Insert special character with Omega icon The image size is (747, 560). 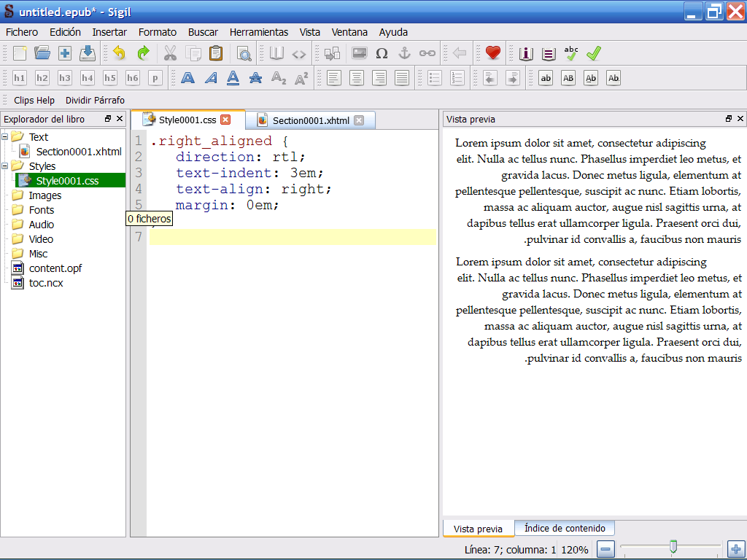pos(382,53)
